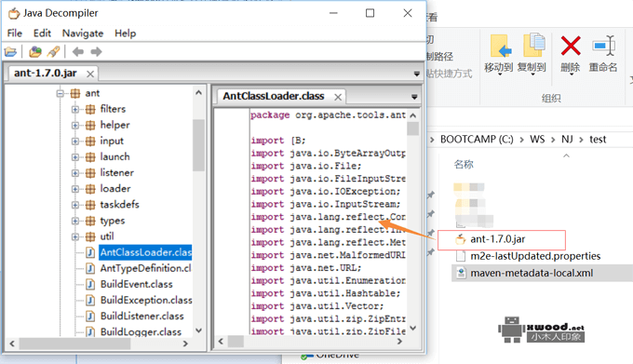Viewport: 633px width, 364px height.
Task: Select AntTypeDefinition.class in the tree
Action: (x=146, y=268)
